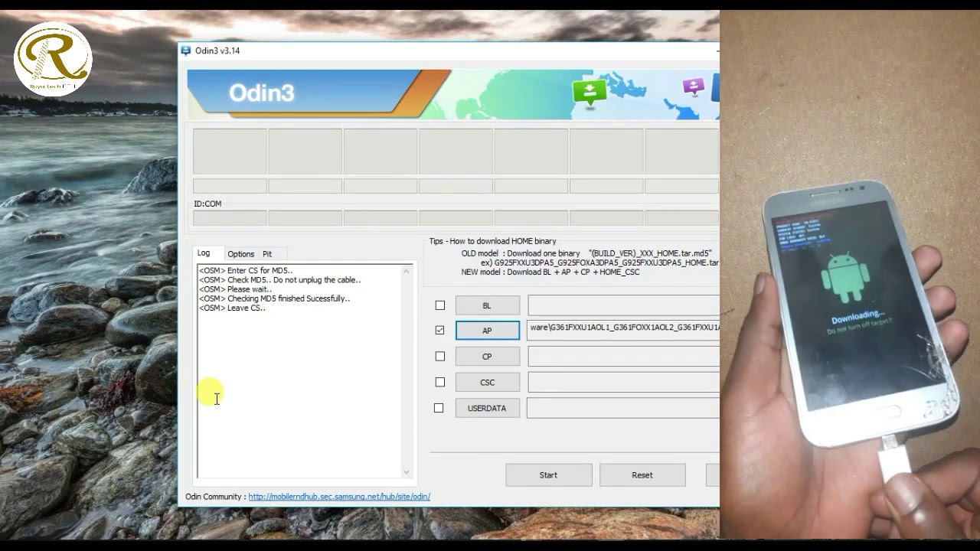This screenshot has width=980, height=551.
Task: Open the Pit tab
Action: [x=267, y=254]
